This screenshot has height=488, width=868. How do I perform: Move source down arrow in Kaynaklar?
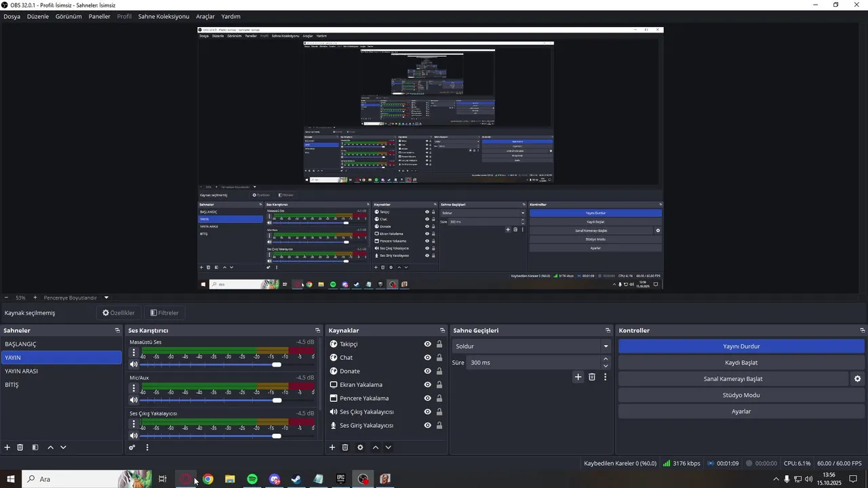[388, 447]
